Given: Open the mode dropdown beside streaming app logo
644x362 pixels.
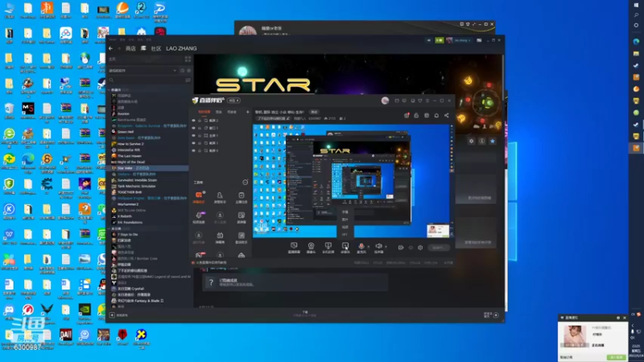Looking at the screenshot, I should (x=233, y=101).
